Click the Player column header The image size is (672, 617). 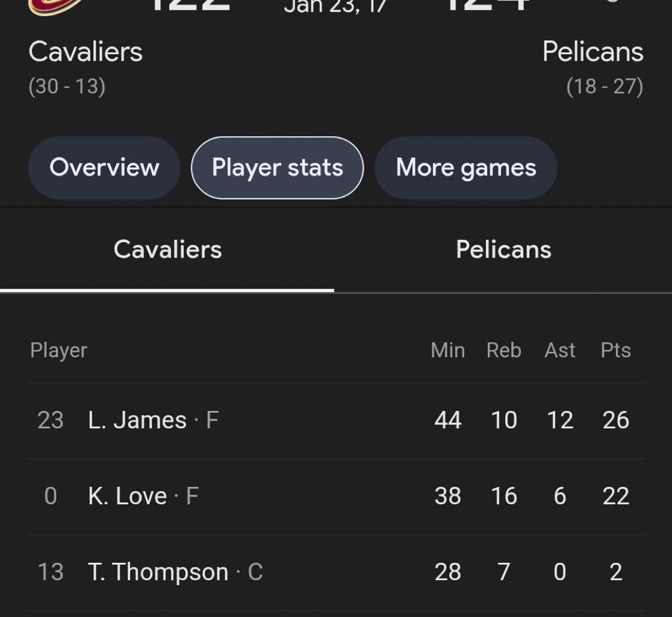(58, 349)
